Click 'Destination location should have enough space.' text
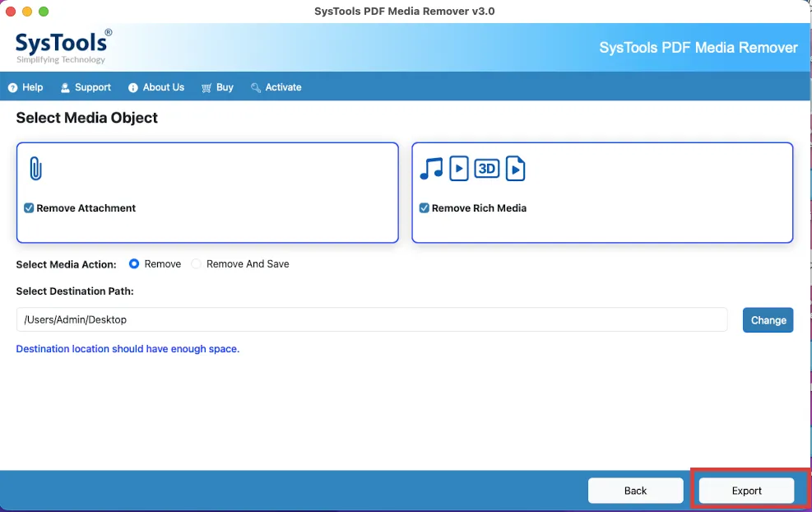812x512 pixels. pos(128,349)
